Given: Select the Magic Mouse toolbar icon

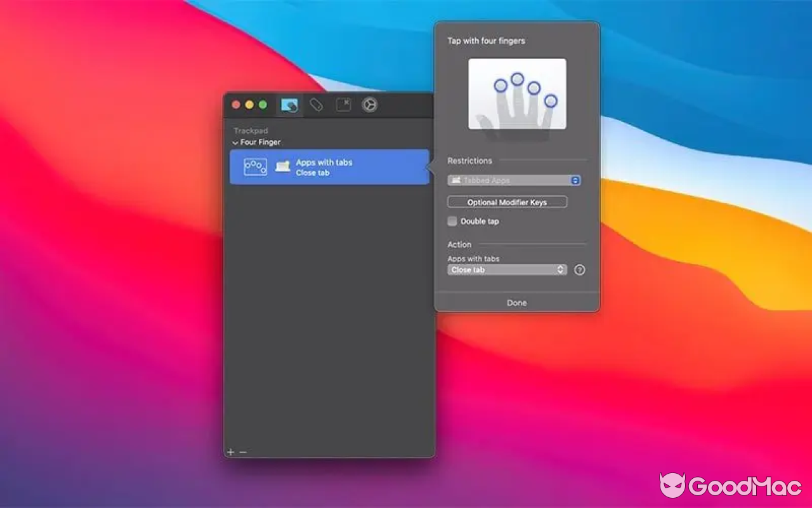Looking at the screenshot, I should tap(316, 105).
